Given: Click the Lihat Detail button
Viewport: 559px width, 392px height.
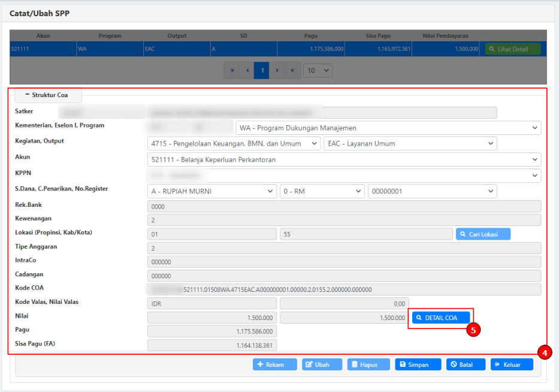Looking at the screenshot, I should [x=512, y=49].
